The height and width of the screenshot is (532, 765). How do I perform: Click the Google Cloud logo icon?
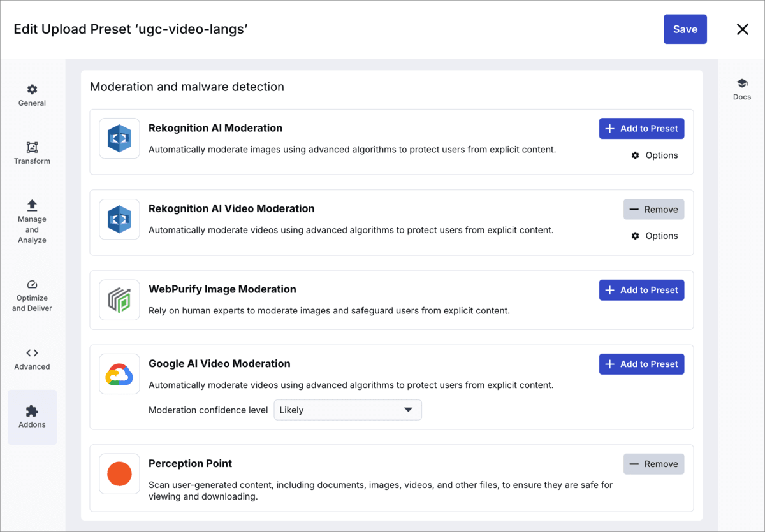click(x=119, y=375)
